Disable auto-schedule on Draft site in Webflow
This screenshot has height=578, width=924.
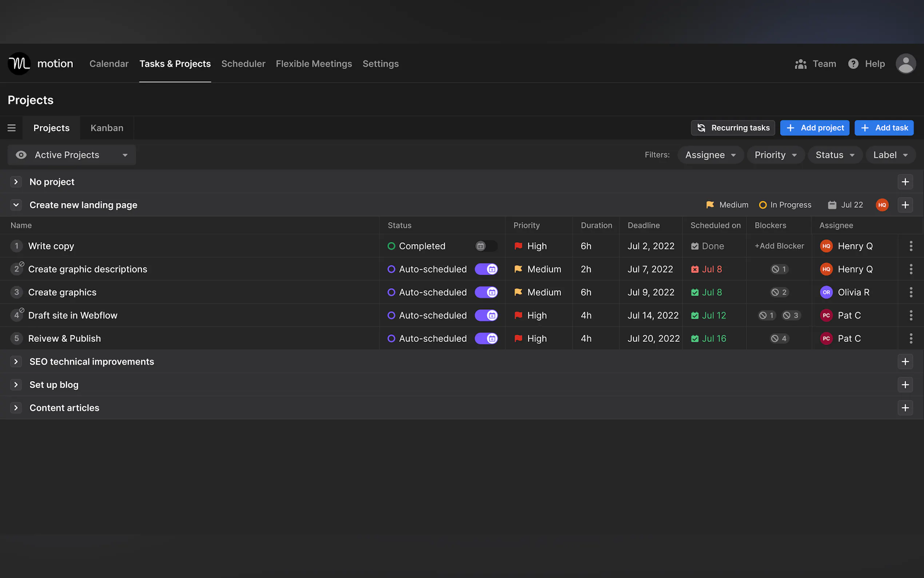tap(486, 315)
